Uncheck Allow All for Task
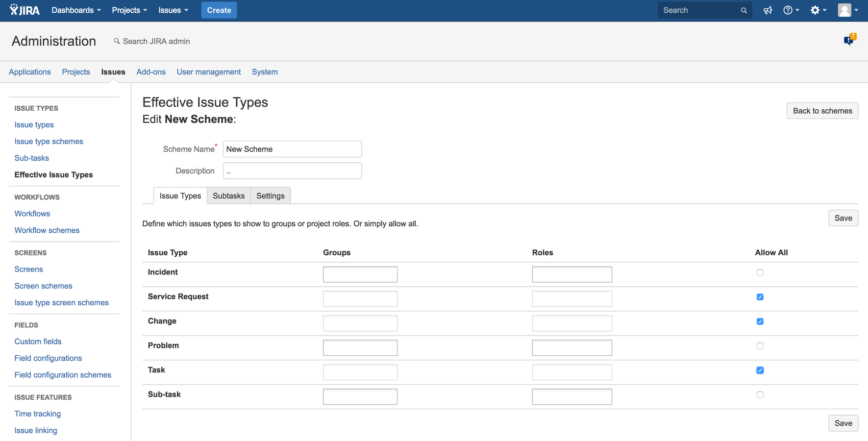Screen dimensions: 868x441 [x=760, y=370]
